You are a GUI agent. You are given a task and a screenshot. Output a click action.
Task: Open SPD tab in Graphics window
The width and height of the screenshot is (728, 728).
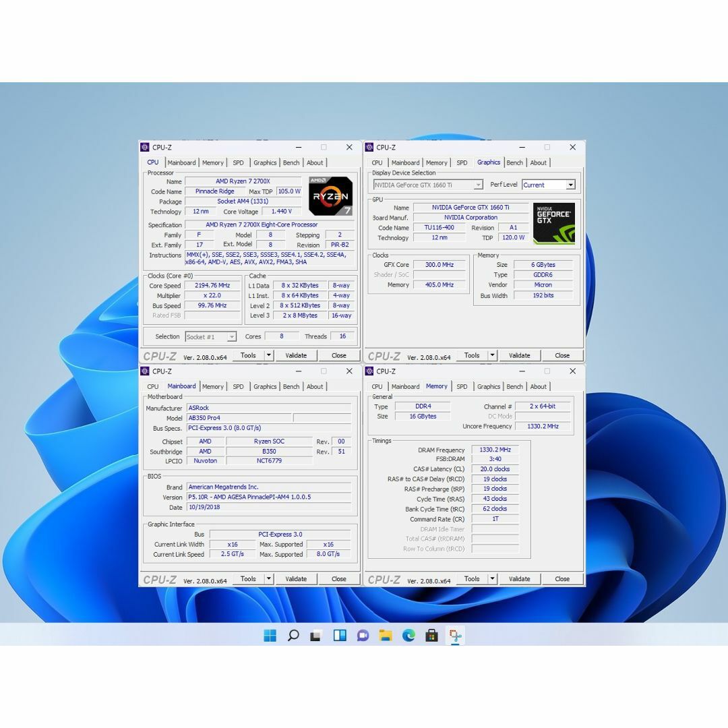[x=462, y=162]
